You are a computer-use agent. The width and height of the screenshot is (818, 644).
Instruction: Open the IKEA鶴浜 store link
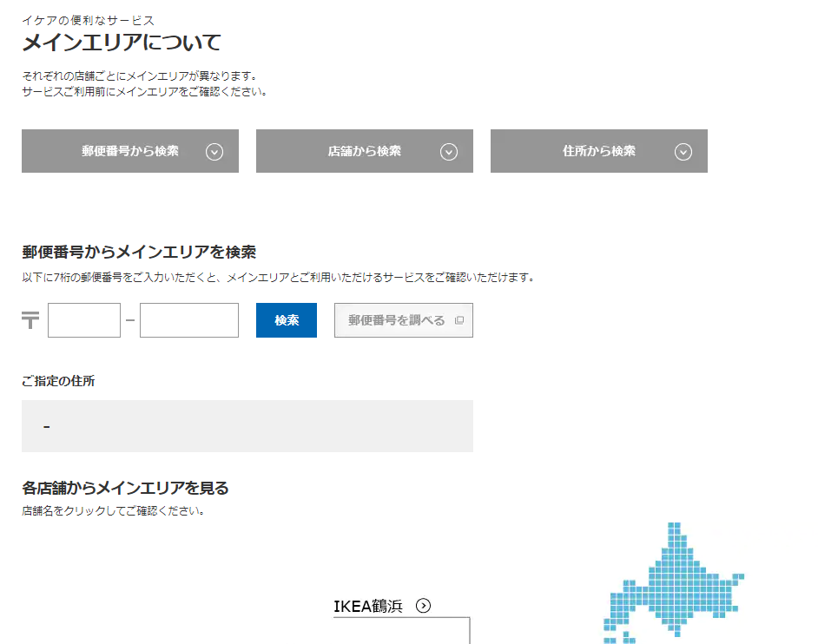pos(368,606)
